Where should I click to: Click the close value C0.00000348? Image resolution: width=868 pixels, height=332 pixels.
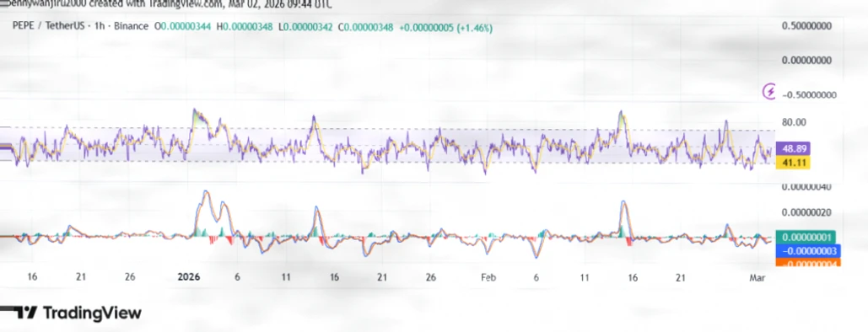point(365,27)
